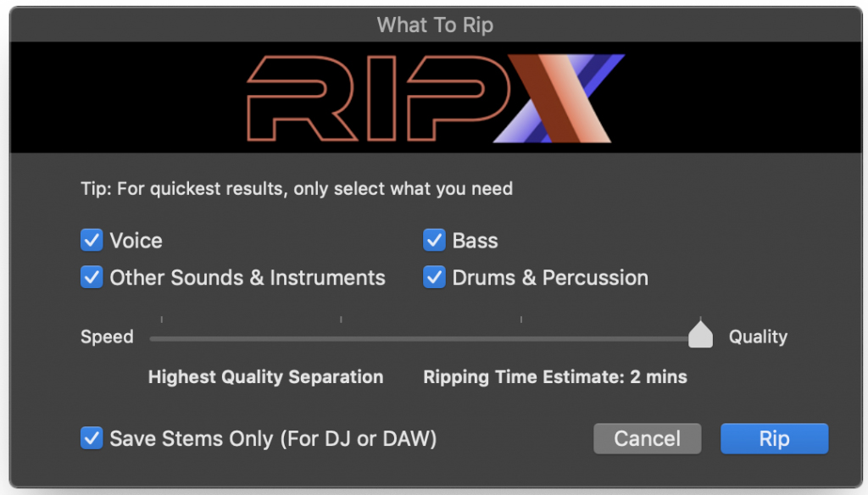
Task: Deselect the Drums & Percussion checkbox
Action: coord(434,277)
